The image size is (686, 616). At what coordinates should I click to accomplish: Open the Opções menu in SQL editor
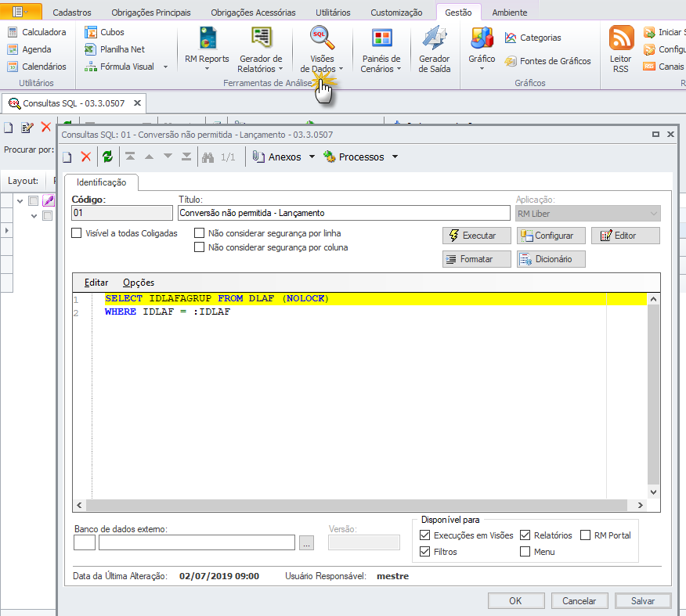[139, 283]
